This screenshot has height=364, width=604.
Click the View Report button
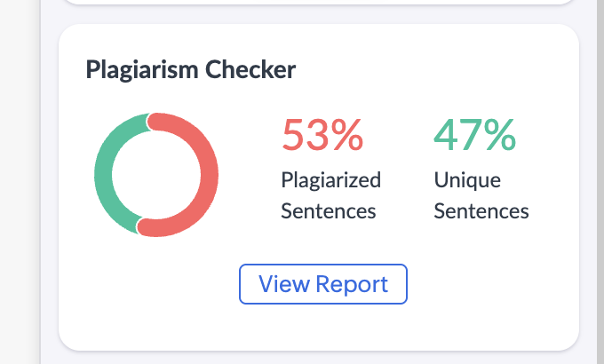[323, 284]
